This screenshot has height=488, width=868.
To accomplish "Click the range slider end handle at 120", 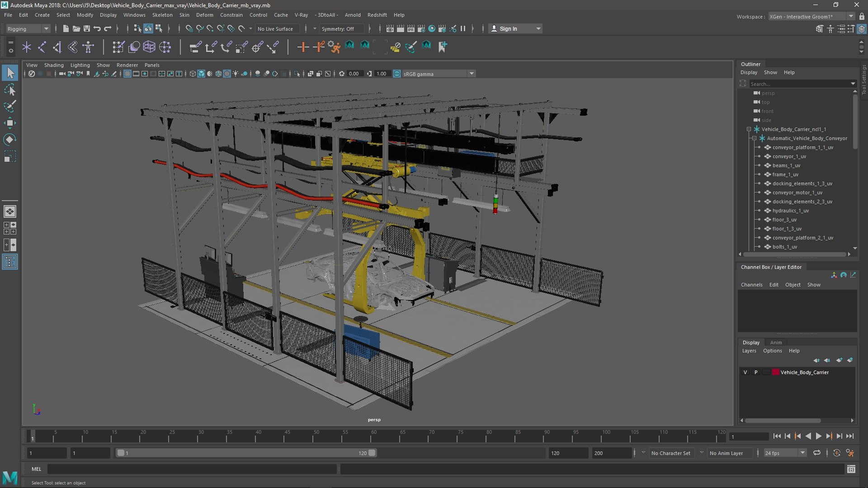I will [372, 453].
